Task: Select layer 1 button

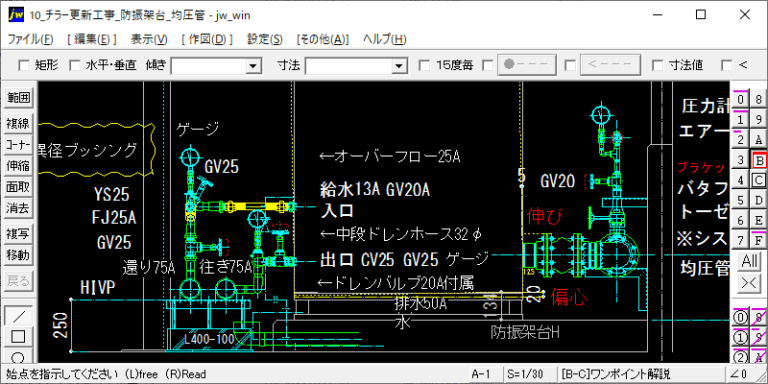Action: [x=740, y=120]
